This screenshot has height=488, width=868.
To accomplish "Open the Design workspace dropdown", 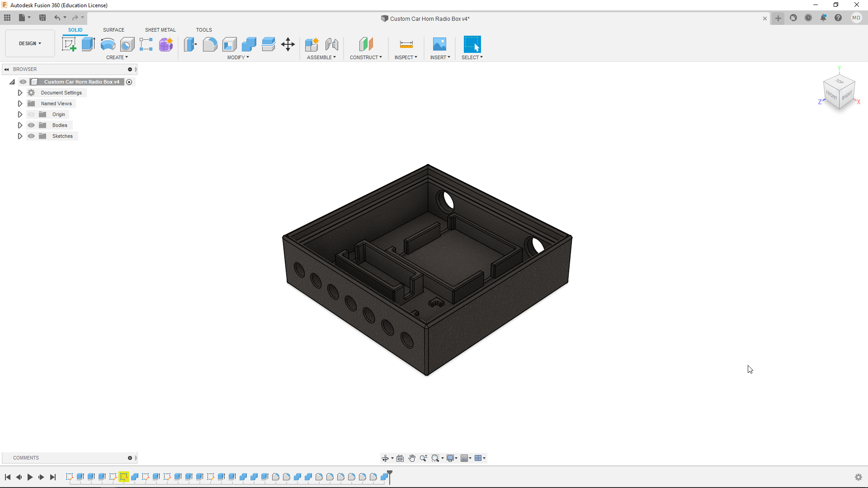I will tap(30, 43).
